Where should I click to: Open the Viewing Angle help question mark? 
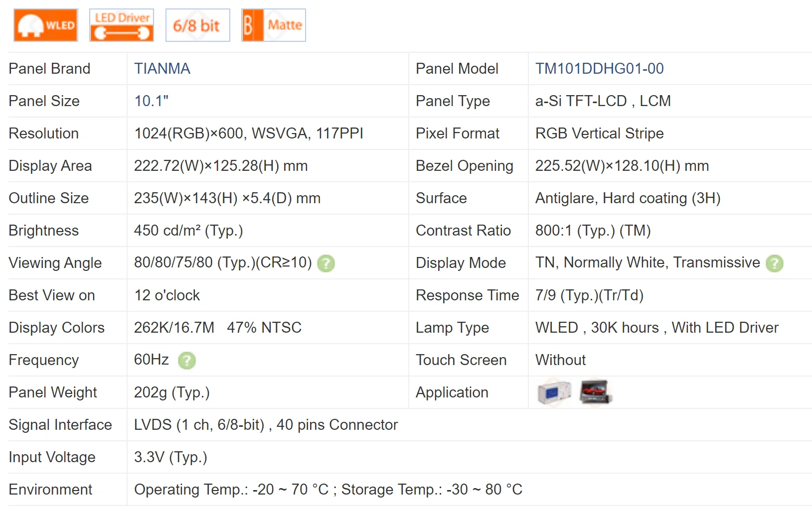tap(325, 263)
